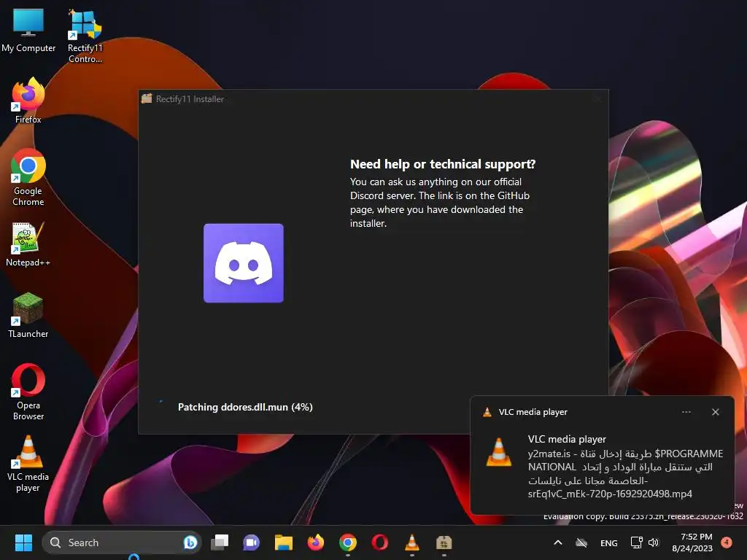Click the 'Patching ddores.dll.mun (4%)' status text
Image resolution: width=747 pixels, height=560 pixels.
[245, 407]
